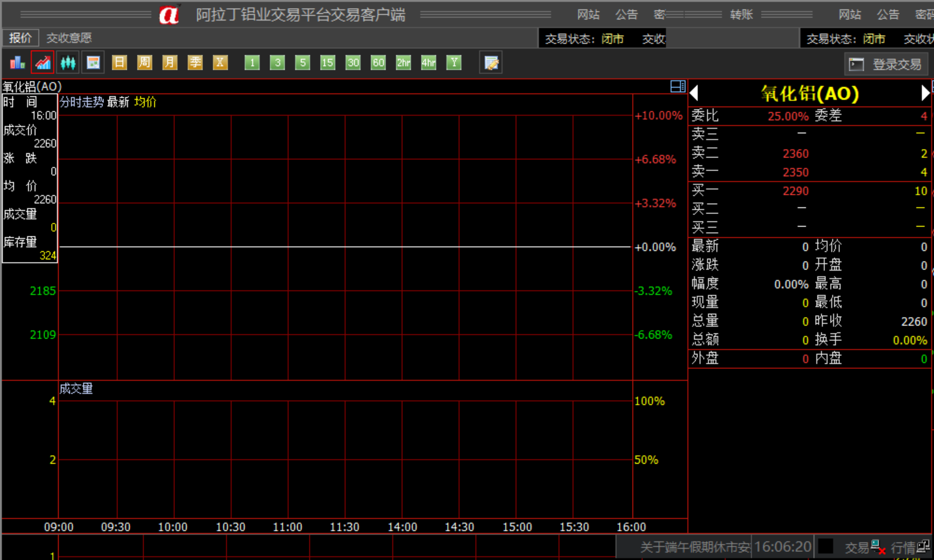Click the 幅度 0.00% value
Screen dimensions: 934x560
[791, 284]
